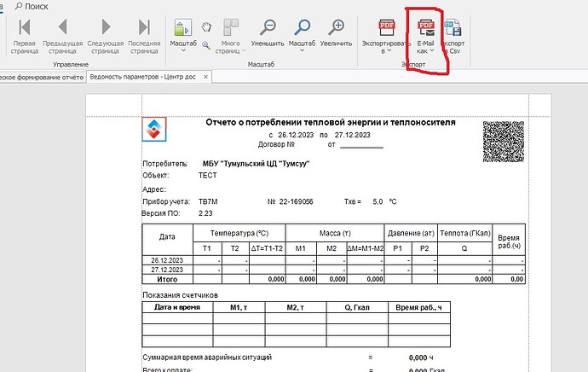
Task: Click the Поиск search field
Action: coord(32,6)
